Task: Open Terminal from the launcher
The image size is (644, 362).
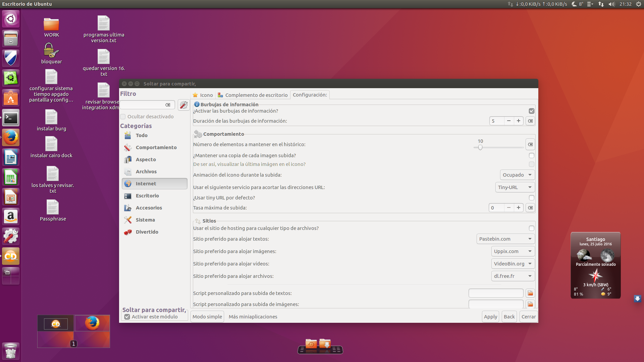Action: [x=11, y=118]
